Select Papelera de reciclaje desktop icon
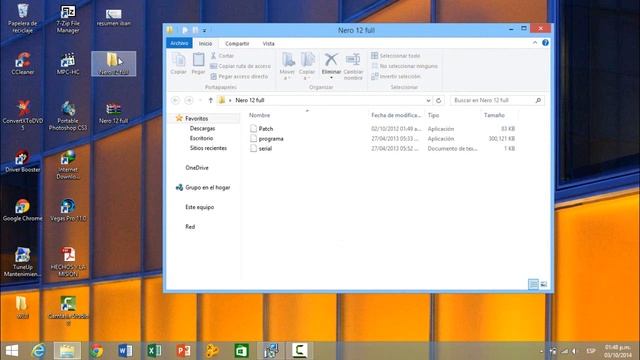640x360 pixels. click(x=22, y=18)
